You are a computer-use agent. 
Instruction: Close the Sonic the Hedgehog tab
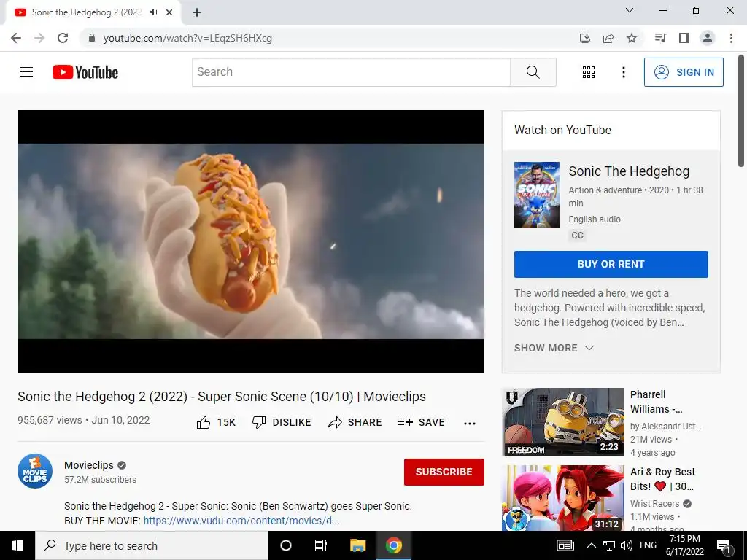pos(169,12)
